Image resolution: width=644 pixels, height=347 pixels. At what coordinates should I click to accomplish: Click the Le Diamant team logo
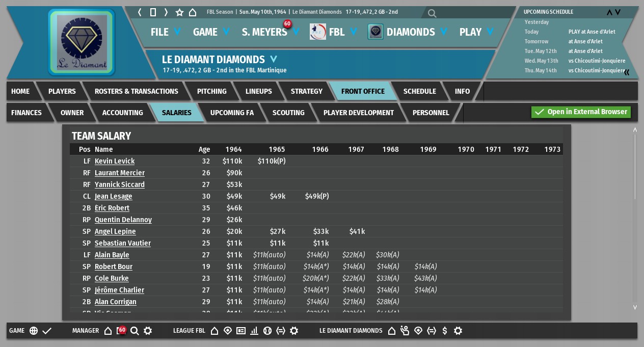pos(82,42)
